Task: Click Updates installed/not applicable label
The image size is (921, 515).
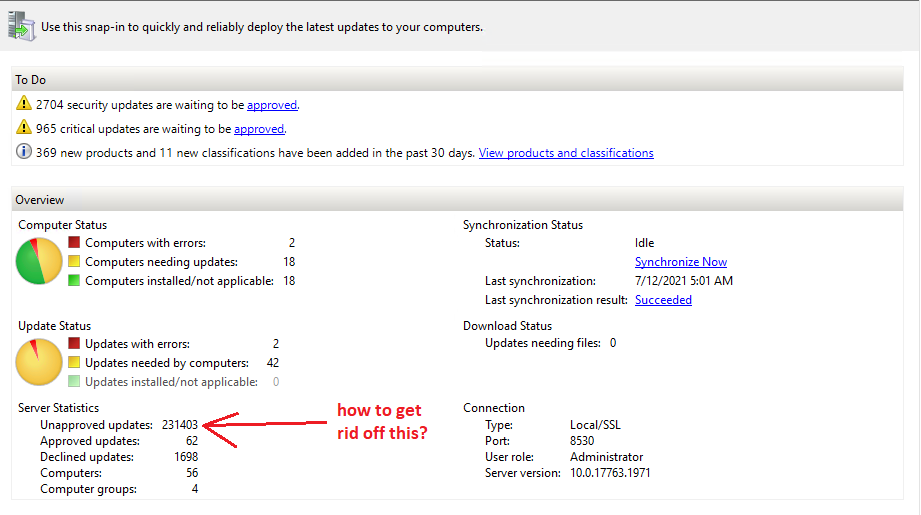Action: tap(172, 382)
